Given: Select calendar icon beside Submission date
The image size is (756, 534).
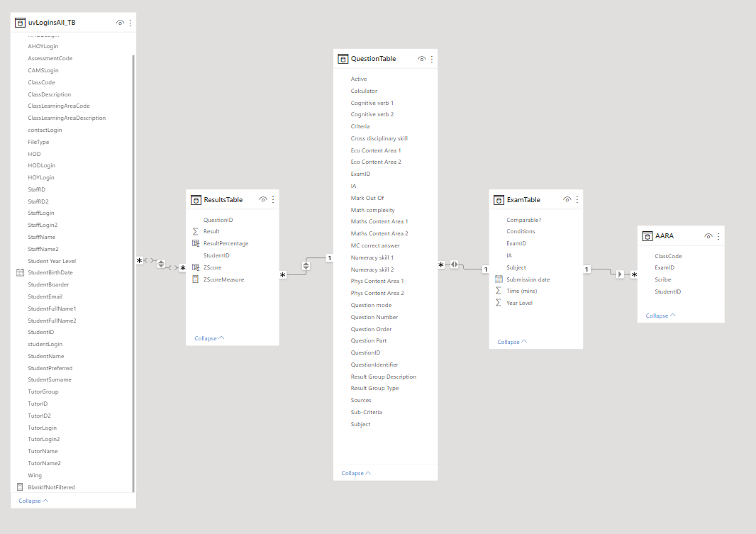Looking at the screenshot, I should (x=499, y=279).
